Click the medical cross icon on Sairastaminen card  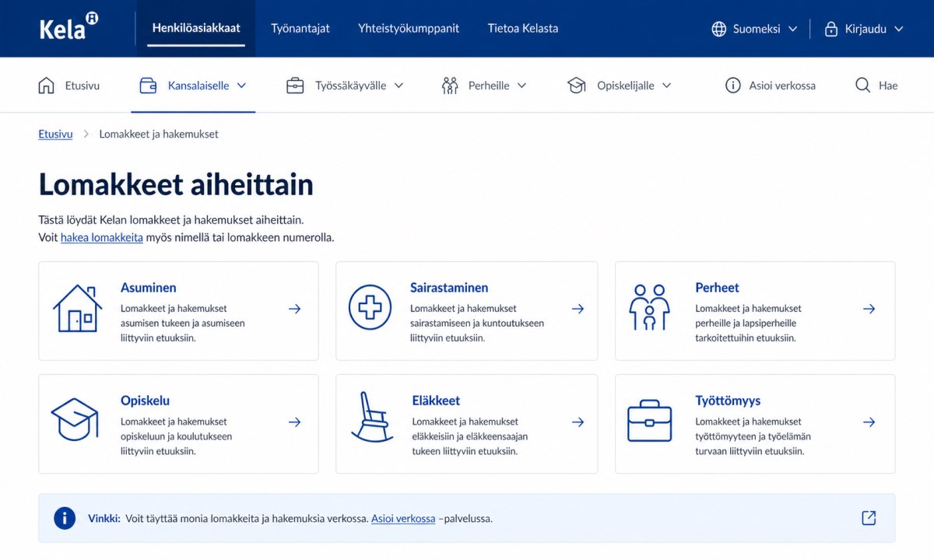point(370,308)
